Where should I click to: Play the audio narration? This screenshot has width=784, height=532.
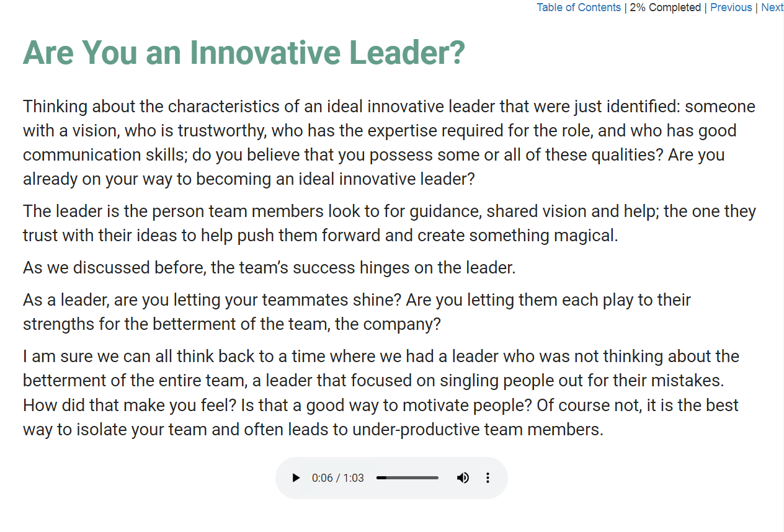pos(296,478)
